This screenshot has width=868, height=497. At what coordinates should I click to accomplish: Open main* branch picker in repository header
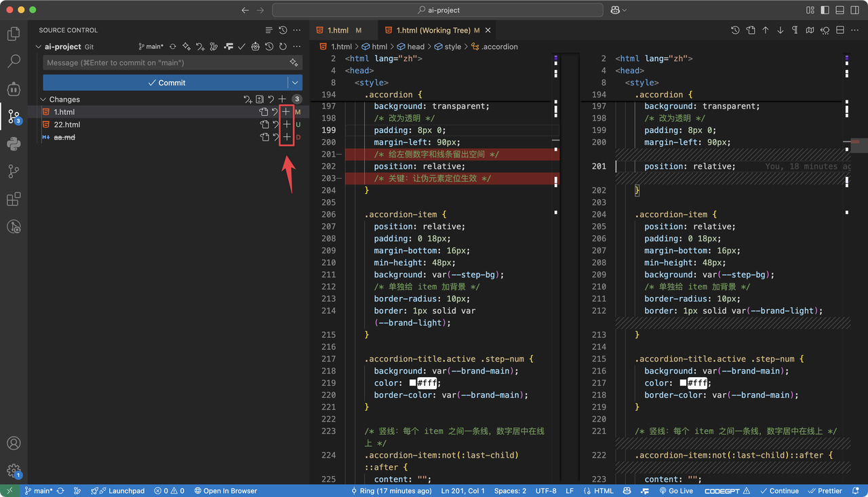pos(151,47)
